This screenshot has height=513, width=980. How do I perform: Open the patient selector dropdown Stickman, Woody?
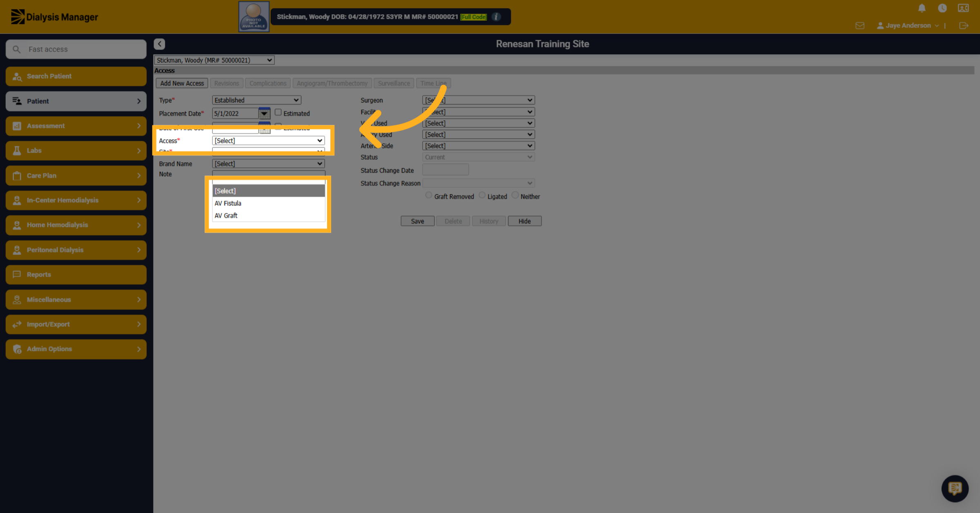click(x=214, y=60)
